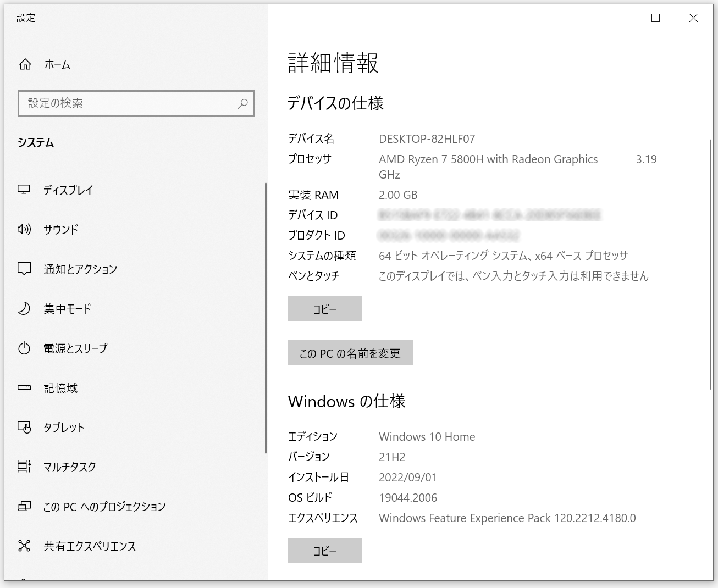Click the pen and touch availability text
718x588 pixels.
click(x=513, y=276)
